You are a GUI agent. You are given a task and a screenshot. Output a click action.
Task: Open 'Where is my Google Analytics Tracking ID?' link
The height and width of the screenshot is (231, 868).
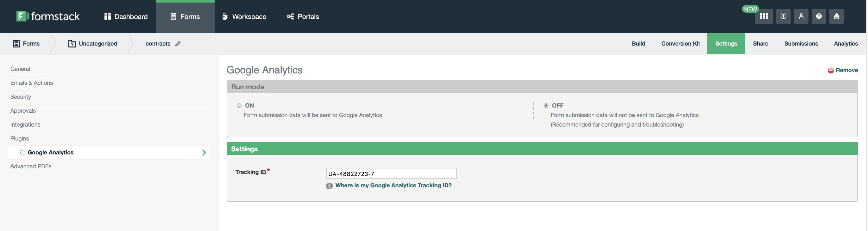(393, 185)
